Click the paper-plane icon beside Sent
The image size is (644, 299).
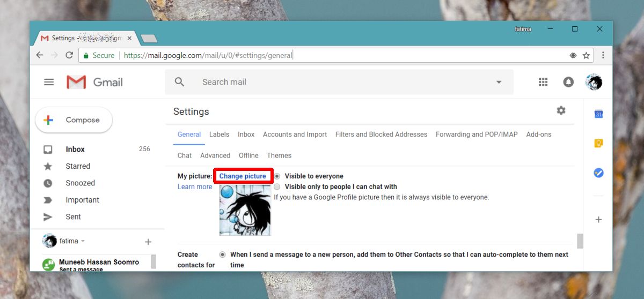48,217
